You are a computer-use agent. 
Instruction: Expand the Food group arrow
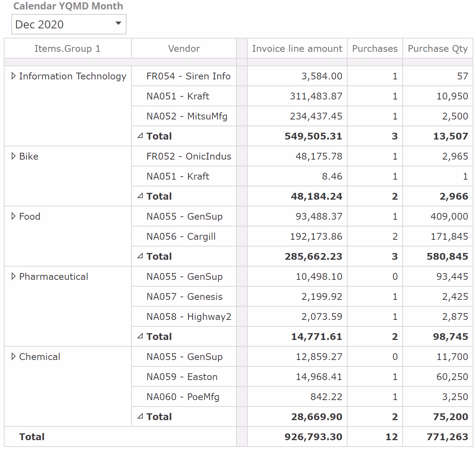(14, 216)
